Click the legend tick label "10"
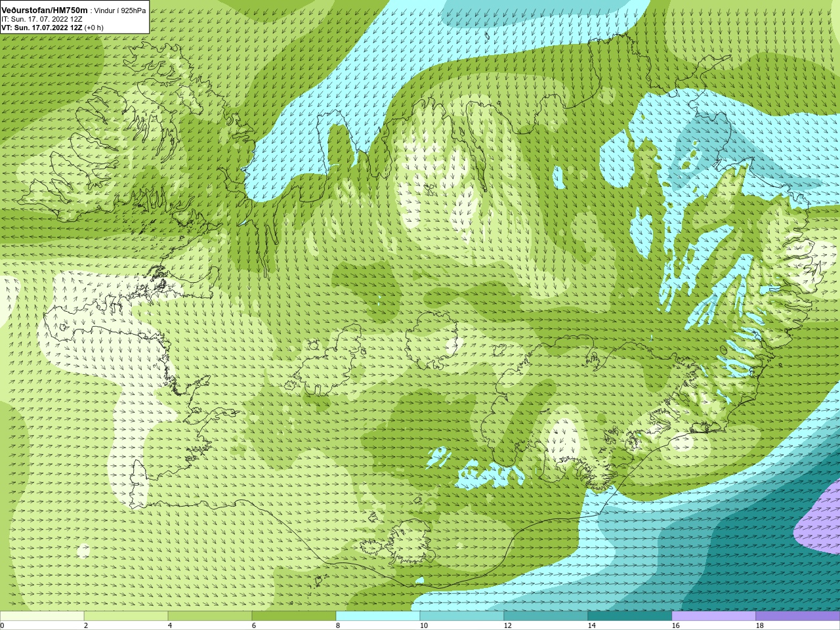Viewport: 840px width, 630px height. pos(424,625)
